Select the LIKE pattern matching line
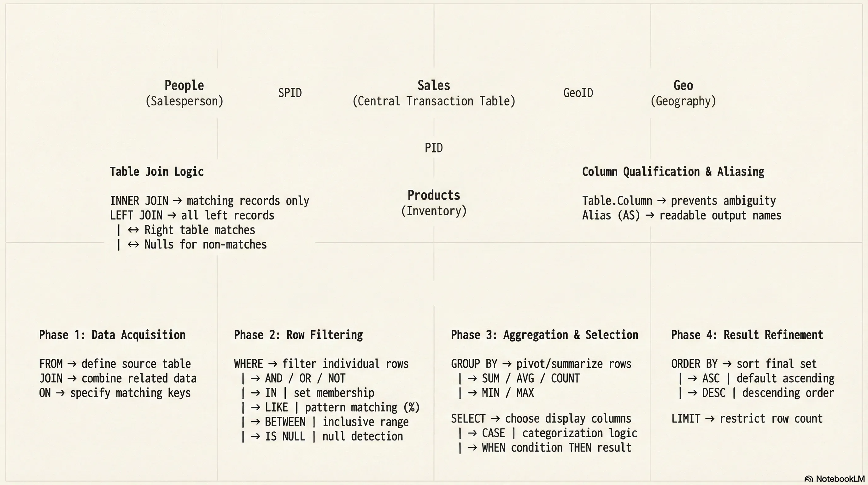Image resolution: width=868 pixels, height=485 pixels. coord(342,408)
